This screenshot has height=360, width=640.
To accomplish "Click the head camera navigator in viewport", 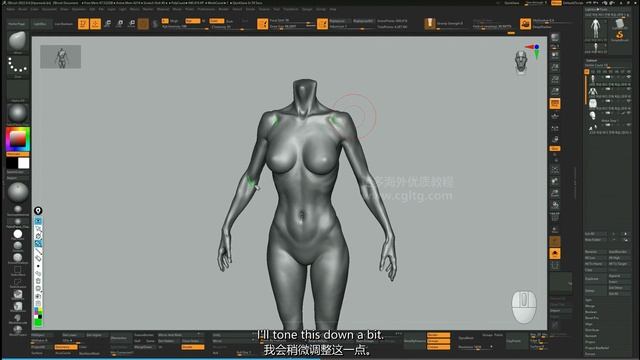I will [x=521, y=62].
